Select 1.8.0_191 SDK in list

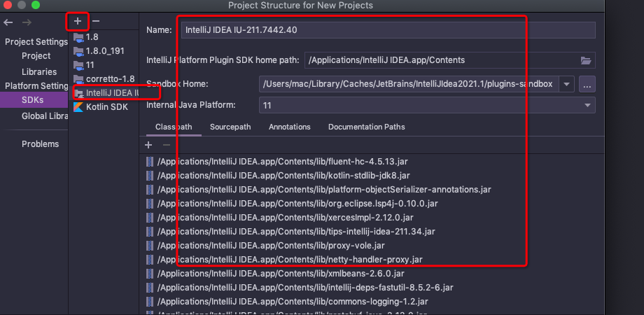104,51
